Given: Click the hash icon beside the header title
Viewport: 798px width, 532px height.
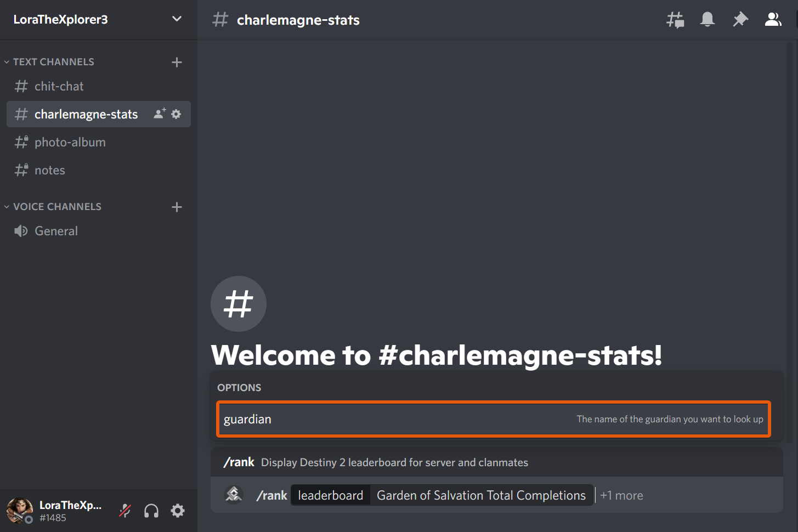Looking at the screenshot, I should [220, 20].
